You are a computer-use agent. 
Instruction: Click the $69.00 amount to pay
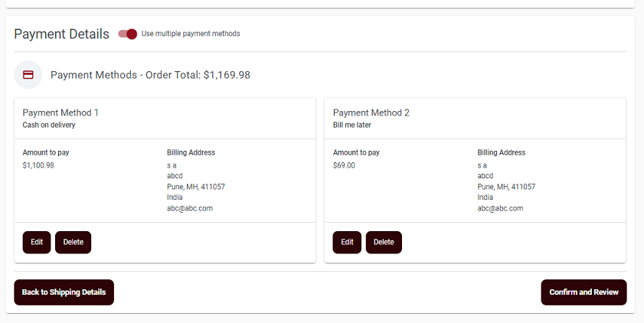click(344, 165)
